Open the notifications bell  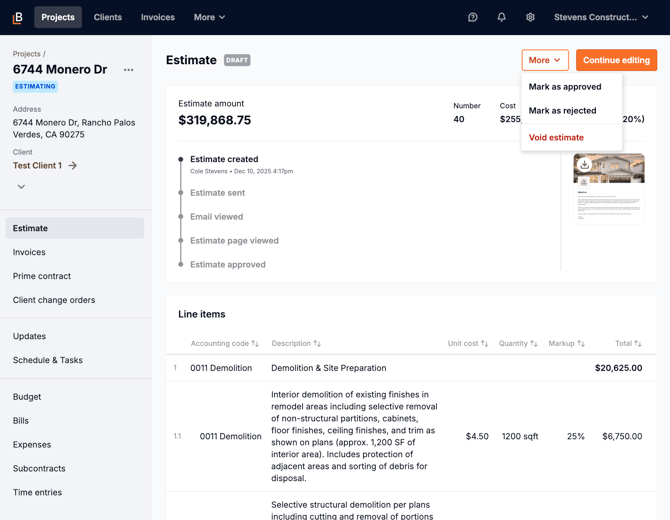[502, 17]
